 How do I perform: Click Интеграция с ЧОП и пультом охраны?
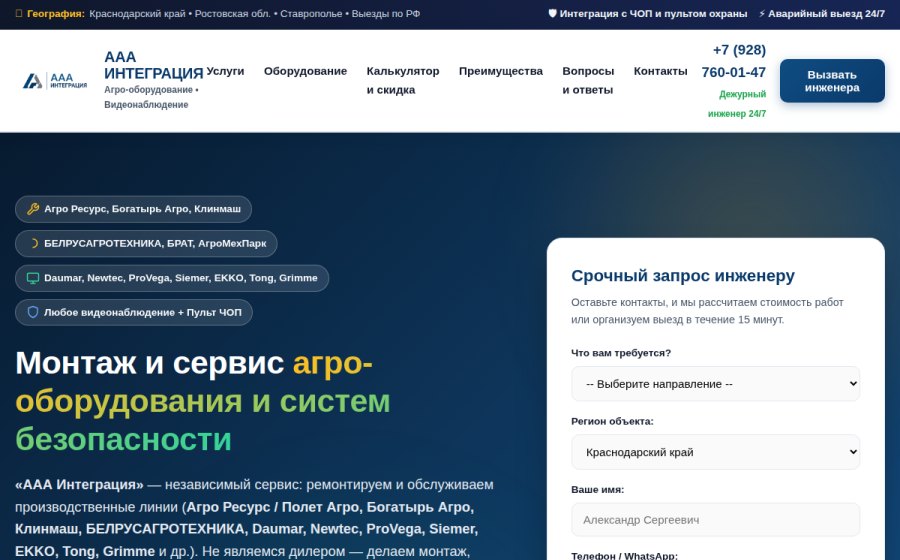[x=653, y=13]
